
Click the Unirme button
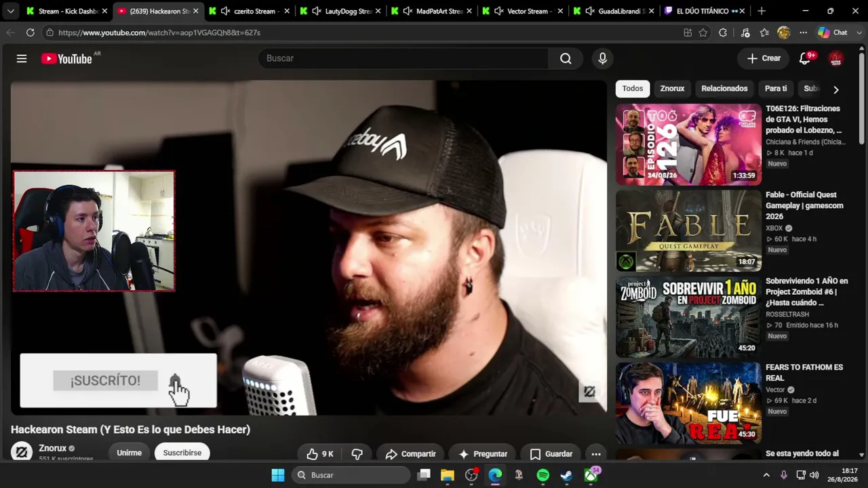(129, 453)
